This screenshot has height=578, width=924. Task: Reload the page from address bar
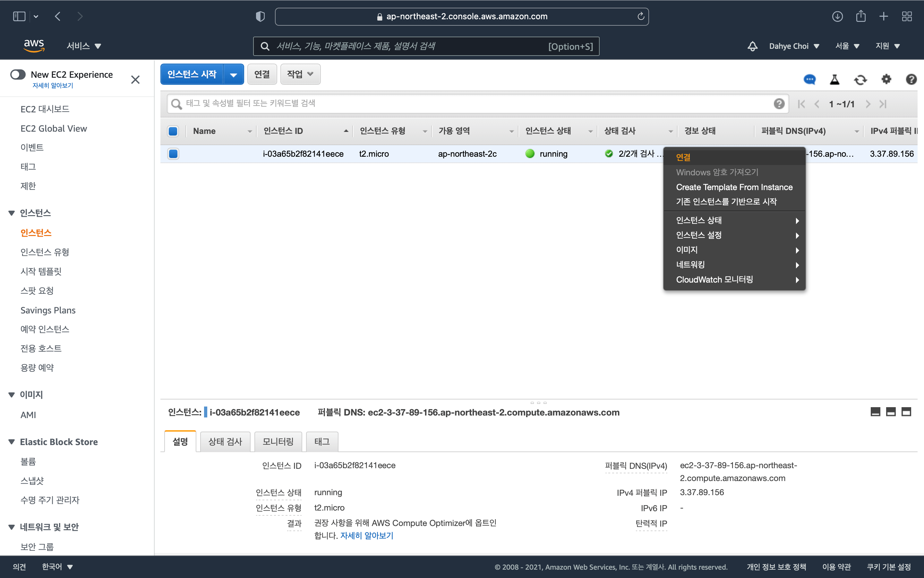point(641,16)
